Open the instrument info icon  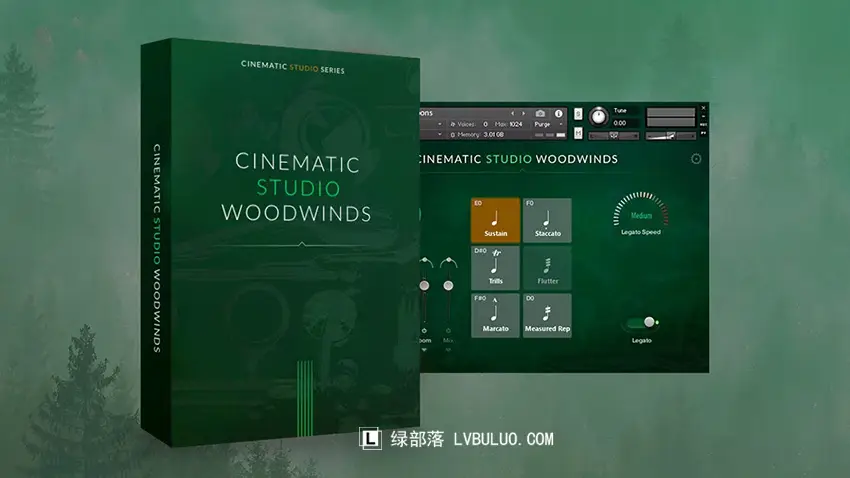coord(558,113)
